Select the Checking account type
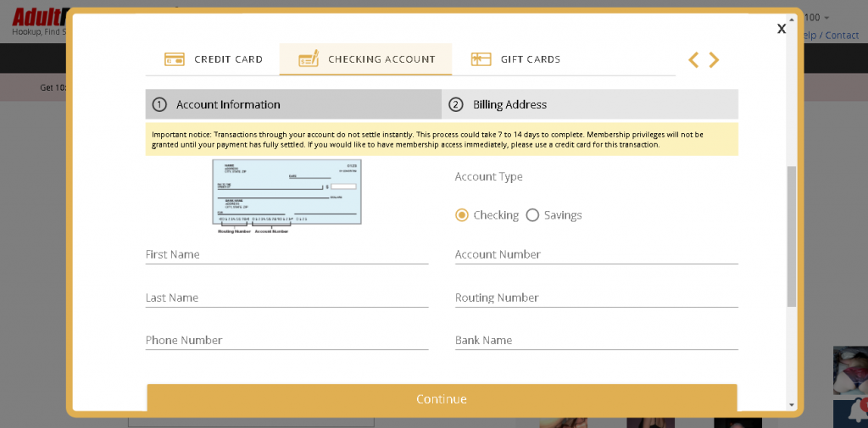The image size is (868, 428). [462, 215]
